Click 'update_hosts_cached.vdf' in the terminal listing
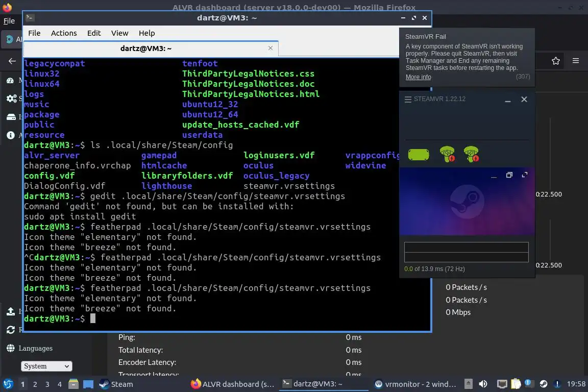Viewport: 588px width, 392px height. click(x=240, y=125)
